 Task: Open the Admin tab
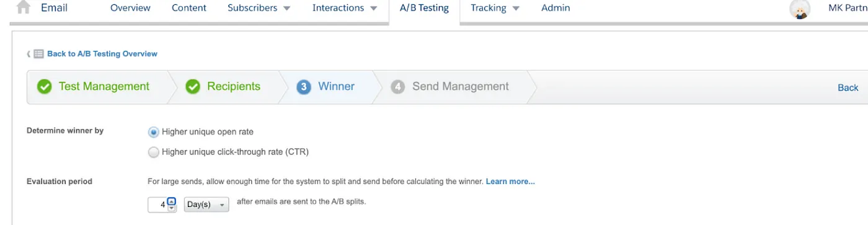(x=556, y=8)
